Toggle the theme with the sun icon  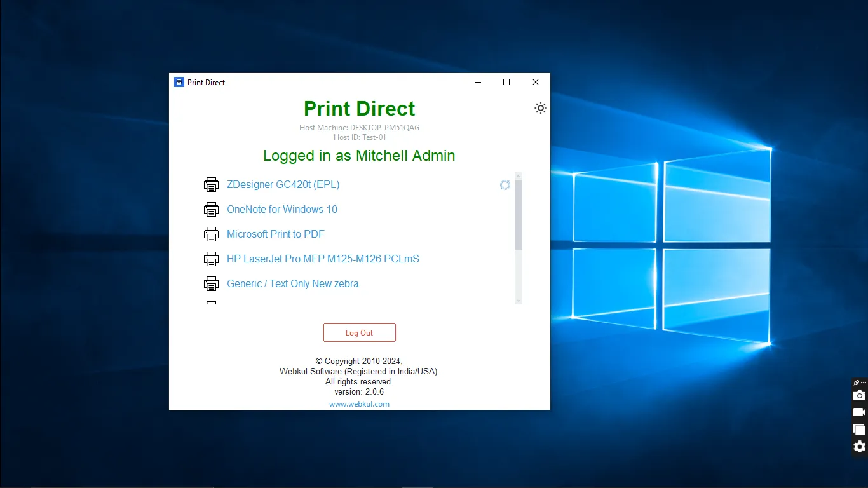click(x=540, y=108)
